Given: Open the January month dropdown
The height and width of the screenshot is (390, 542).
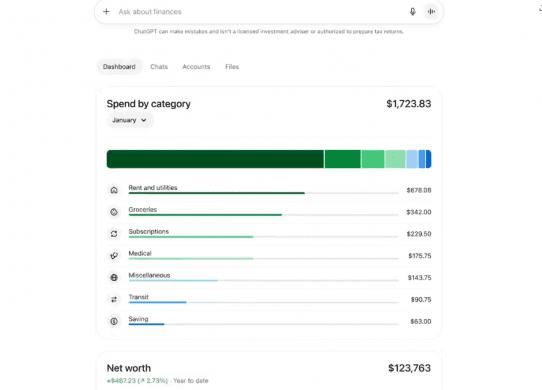Looking at the screenshot, I should click(129, 120).
